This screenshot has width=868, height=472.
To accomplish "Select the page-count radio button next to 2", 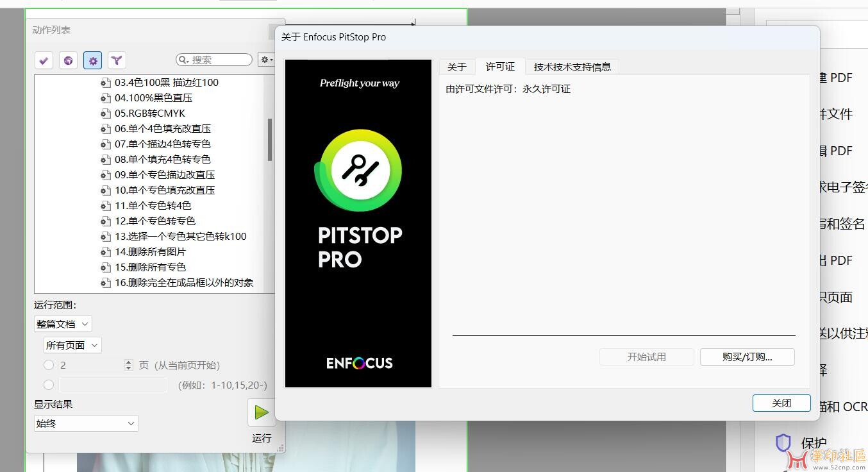I will point(49,365).
